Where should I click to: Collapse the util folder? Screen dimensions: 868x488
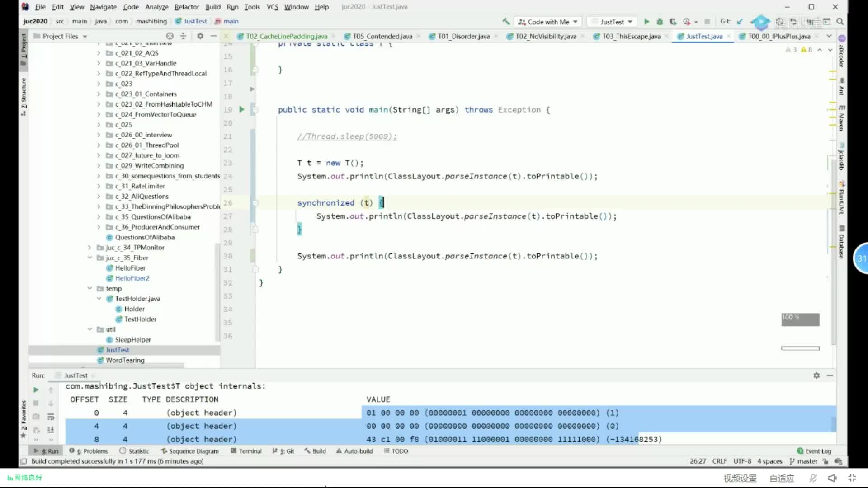[90, 329]
